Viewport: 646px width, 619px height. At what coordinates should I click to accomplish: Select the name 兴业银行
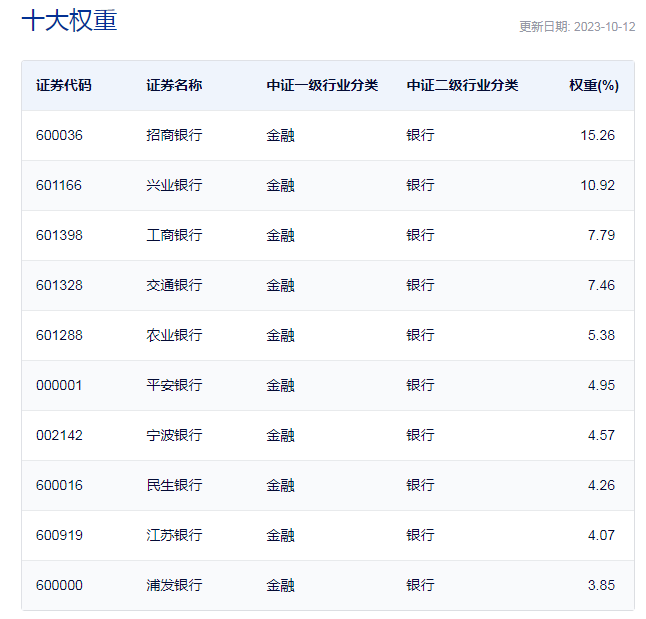(x=174, y=185)
